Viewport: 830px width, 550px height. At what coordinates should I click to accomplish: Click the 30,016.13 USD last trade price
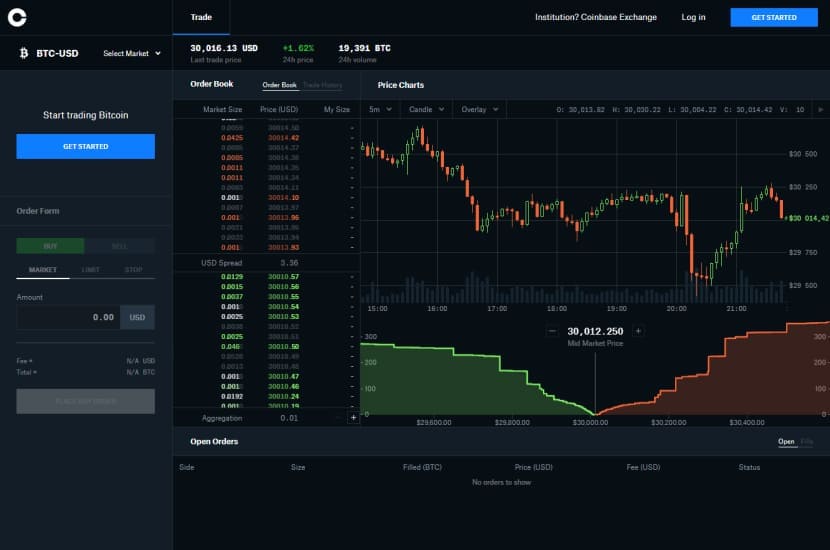[x=224, y=48]
